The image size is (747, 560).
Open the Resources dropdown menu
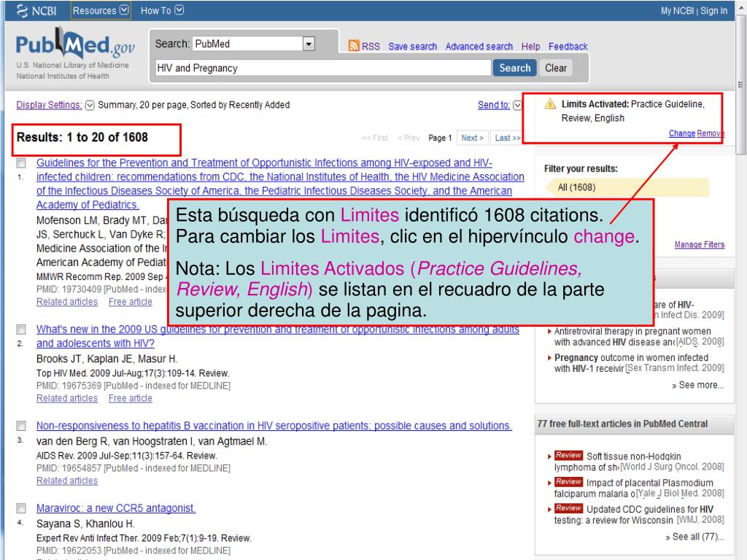(x=100, y=10)
